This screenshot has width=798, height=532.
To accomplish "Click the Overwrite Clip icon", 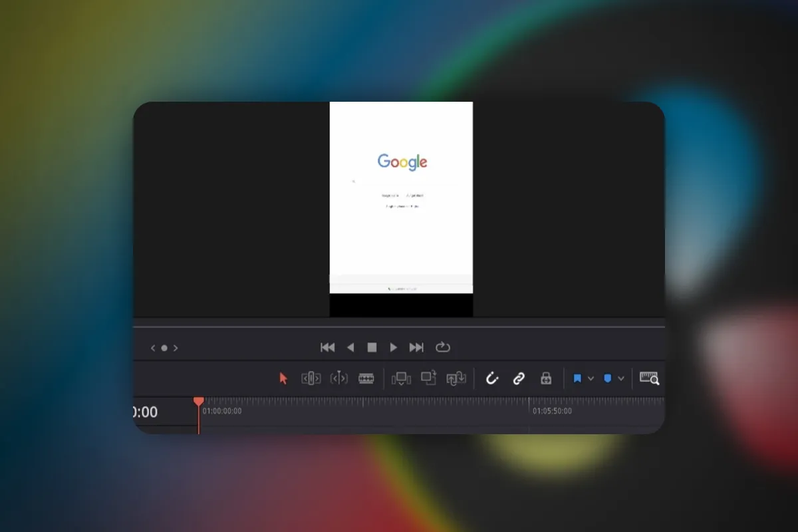I will coord(428,378).
